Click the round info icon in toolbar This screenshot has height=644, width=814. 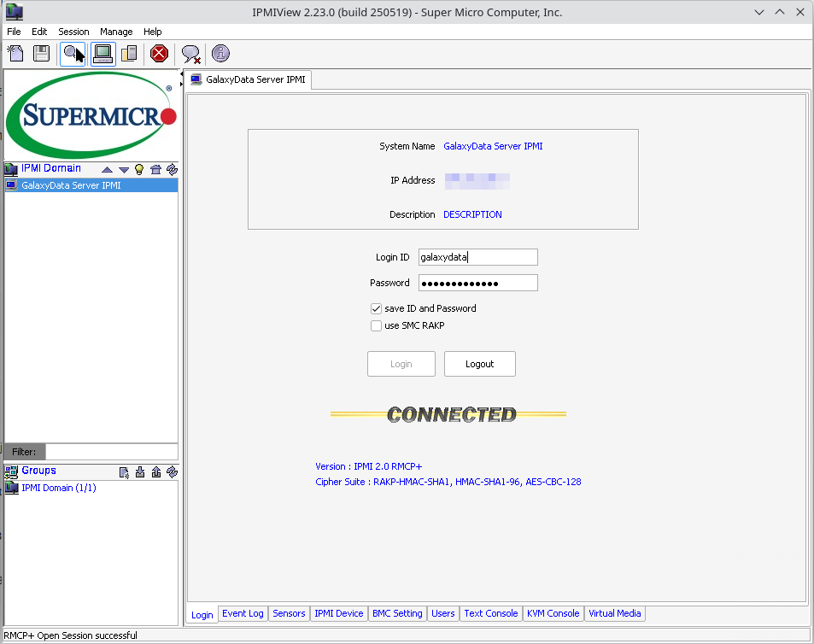coord(220,54)
